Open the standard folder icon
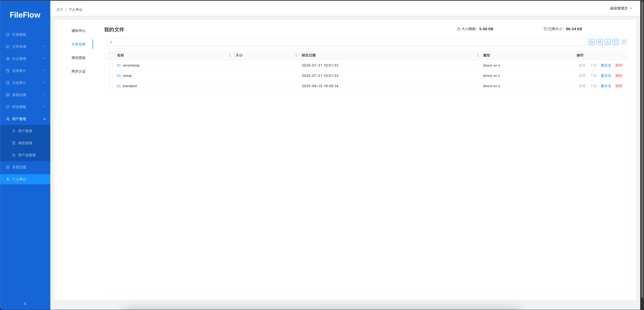This screenshot has width=644, height=310. 119,86
